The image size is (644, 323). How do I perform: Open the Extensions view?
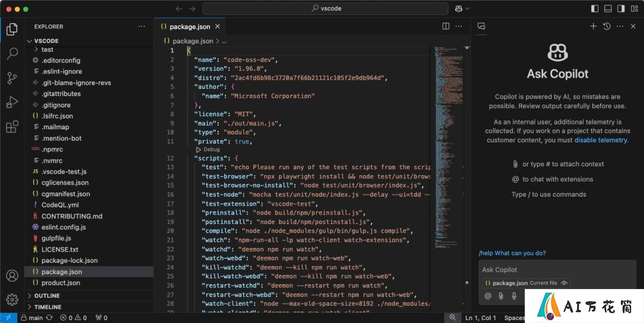[x=12, y=126]
